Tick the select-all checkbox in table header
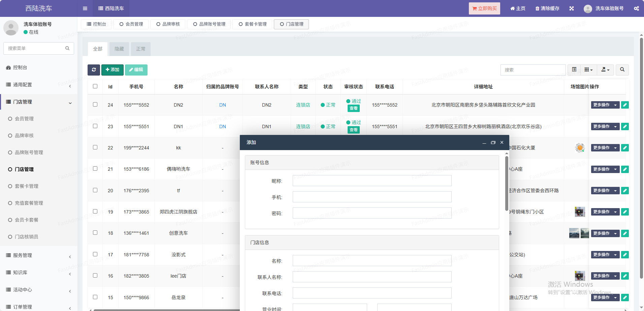644x311 pixels. [x=95, y=86]
